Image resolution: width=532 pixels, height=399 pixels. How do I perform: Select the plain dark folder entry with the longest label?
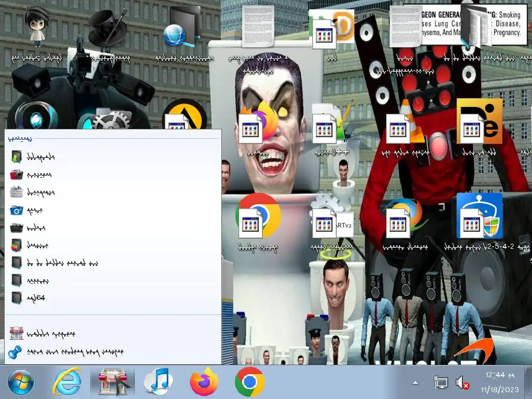[113, 263]
